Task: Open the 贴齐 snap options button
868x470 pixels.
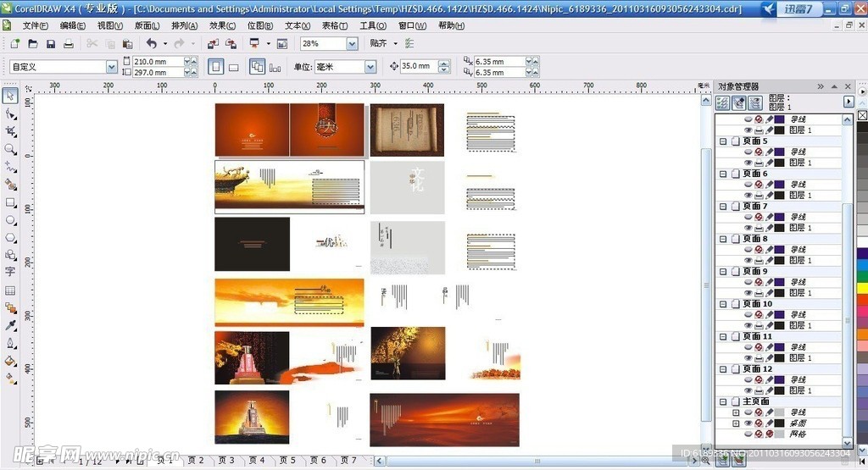Action: (x=382, y=43)
